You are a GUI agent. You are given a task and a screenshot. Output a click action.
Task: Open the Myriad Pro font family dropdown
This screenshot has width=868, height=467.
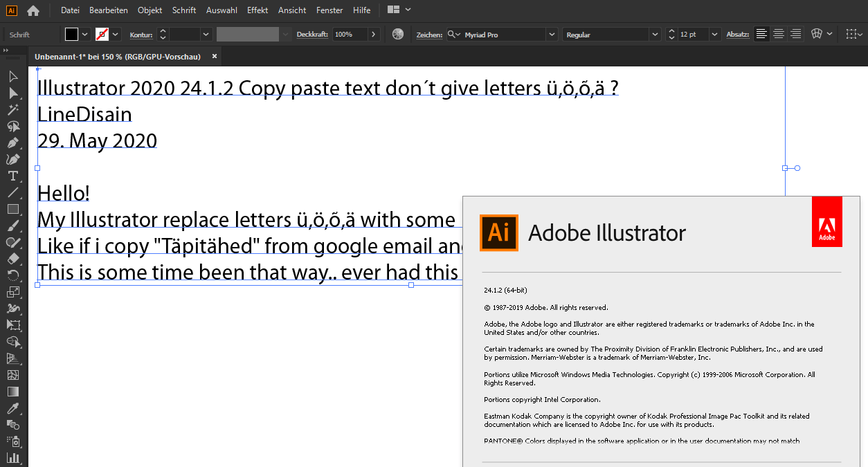[551, 33]
